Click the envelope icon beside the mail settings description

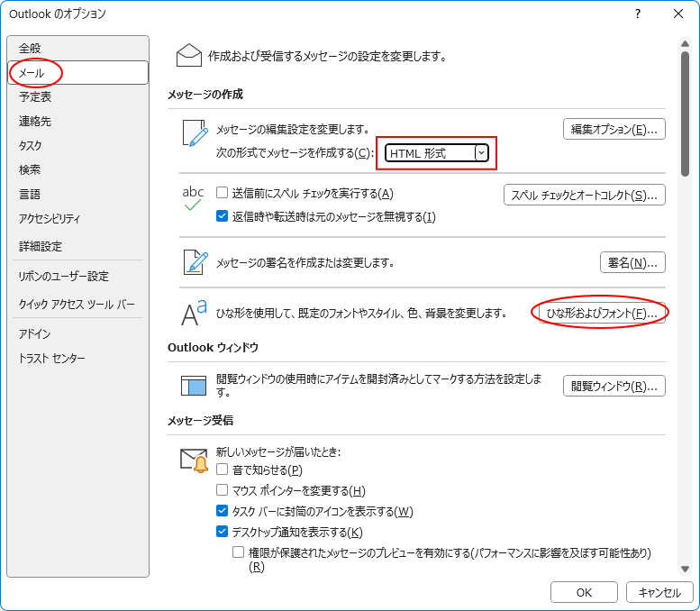tap(189, 55)
